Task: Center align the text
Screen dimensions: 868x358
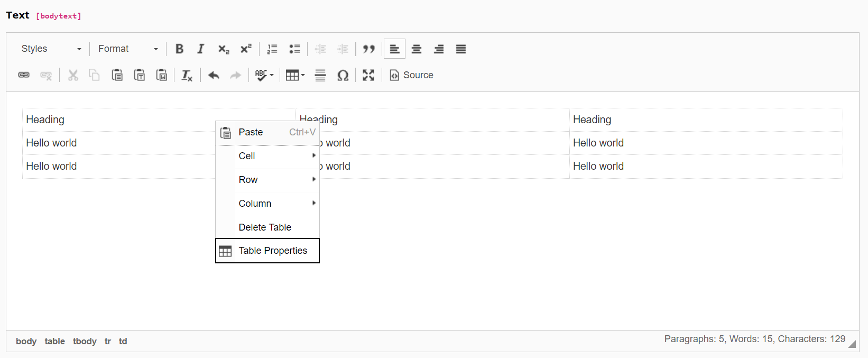Action: tap(417, 49)
